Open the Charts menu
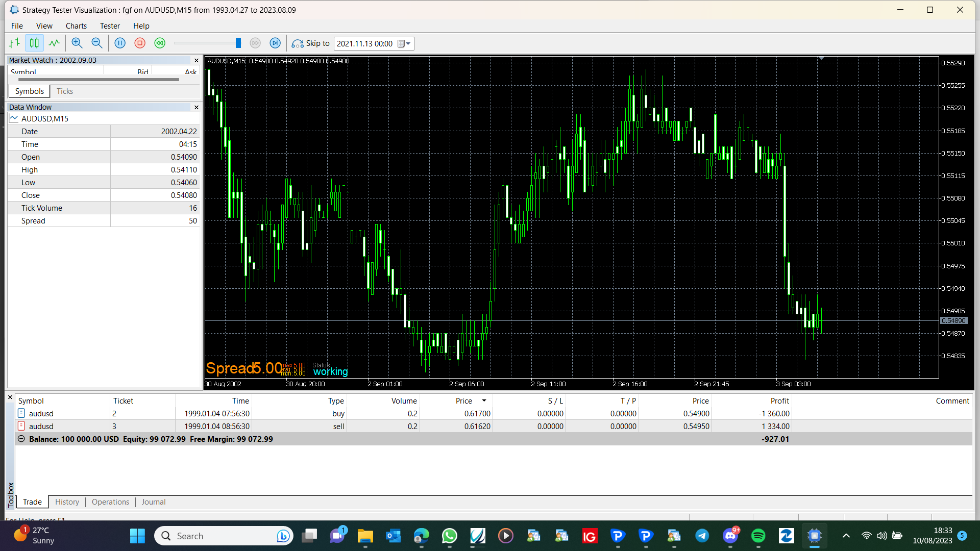Screen dimensions: 980x551 [76, 26]
